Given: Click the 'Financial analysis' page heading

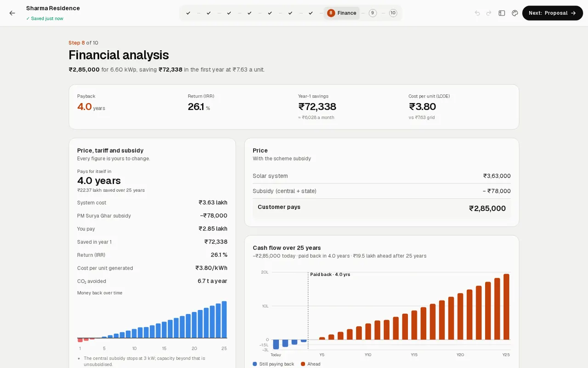Looking at the screenshot, I should (119, 55).
